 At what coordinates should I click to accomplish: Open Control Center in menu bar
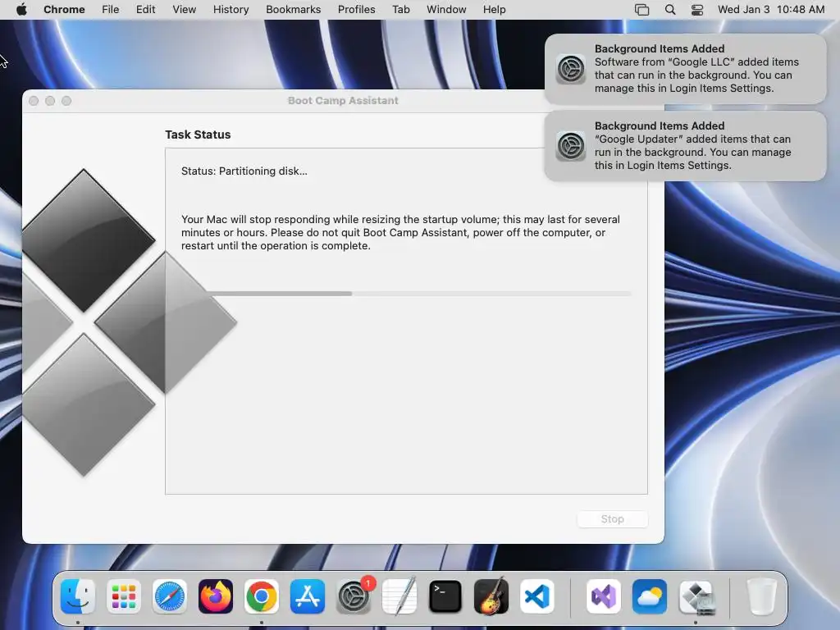[697, 10]
